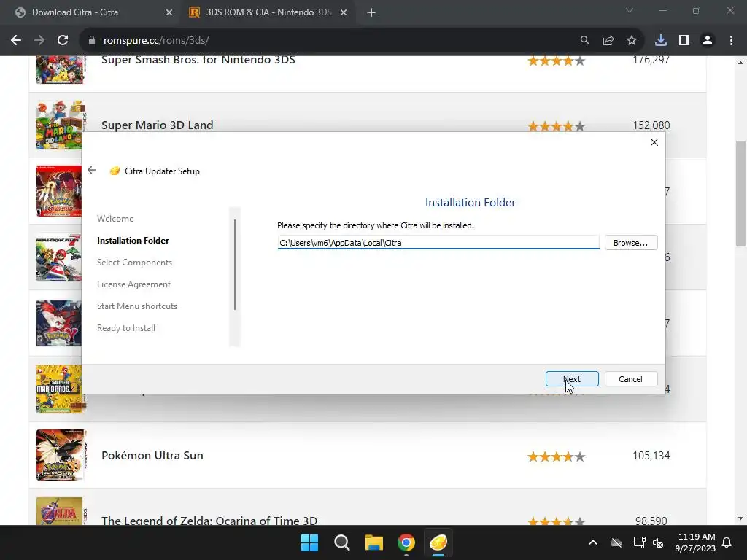Click Pokémon Y cover thumbnail

58,323
